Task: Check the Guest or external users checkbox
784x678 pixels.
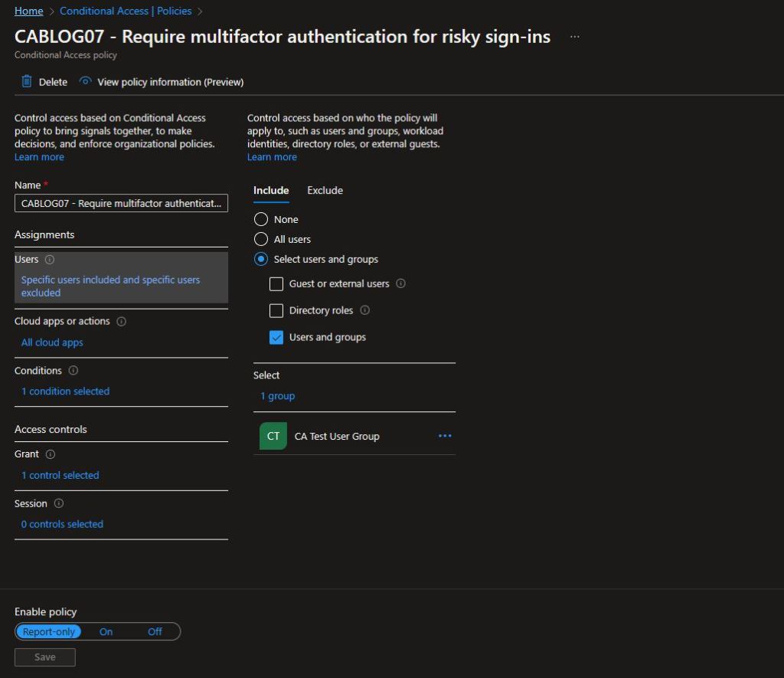Action: coord(276,284)
